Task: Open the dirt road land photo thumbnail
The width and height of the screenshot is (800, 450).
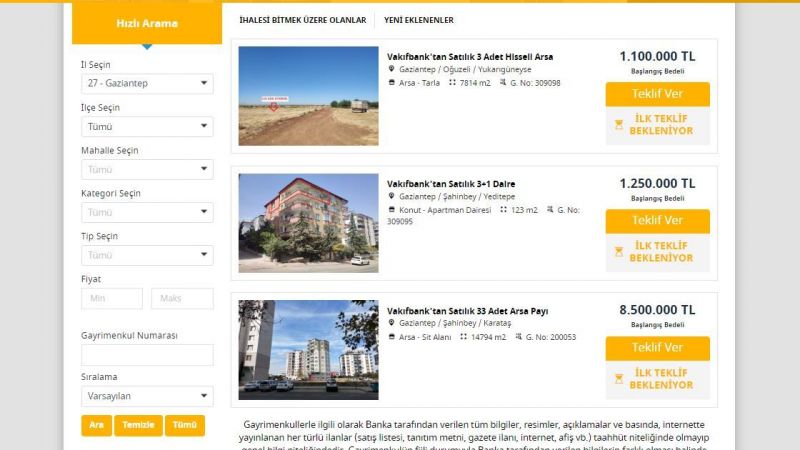Action: click(x=308, y=96)
